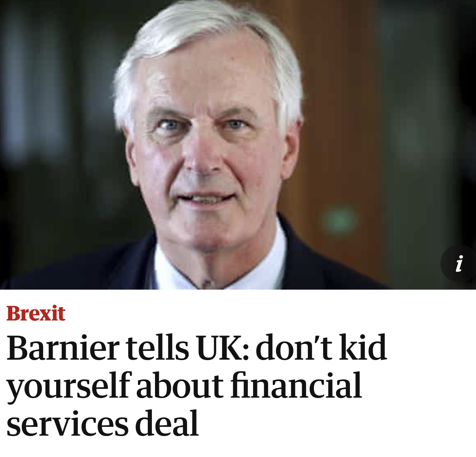Image resolution: width=476 pixels, height=457 pixels.
Task: Show the photo caption via info icon
Action: (x=459, y=264)
